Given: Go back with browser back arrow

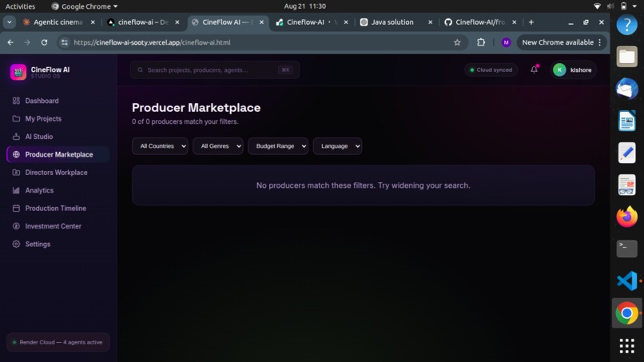Looking at the screenshot, I should point(10,42).
